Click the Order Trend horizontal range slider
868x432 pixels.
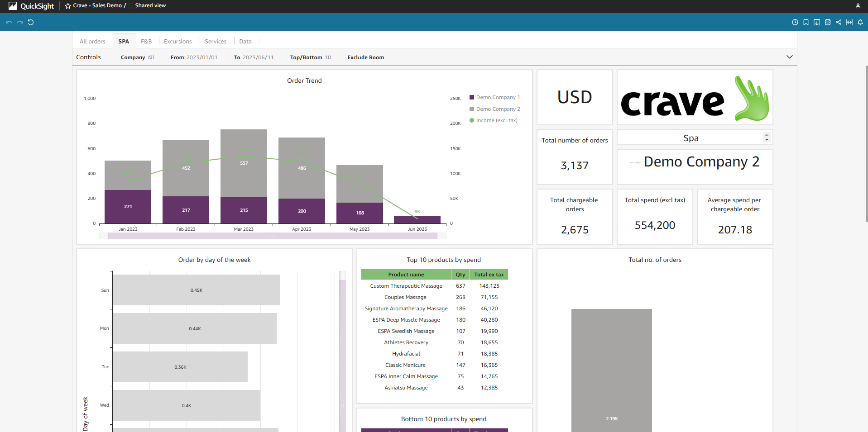pos(273,236)
